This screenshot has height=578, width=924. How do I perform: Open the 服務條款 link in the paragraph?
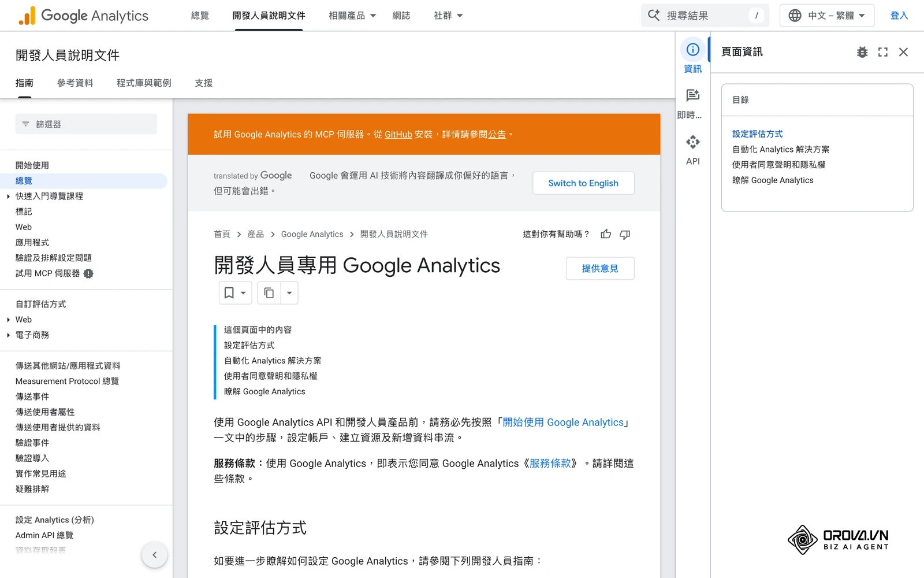[x=550, y=464]
